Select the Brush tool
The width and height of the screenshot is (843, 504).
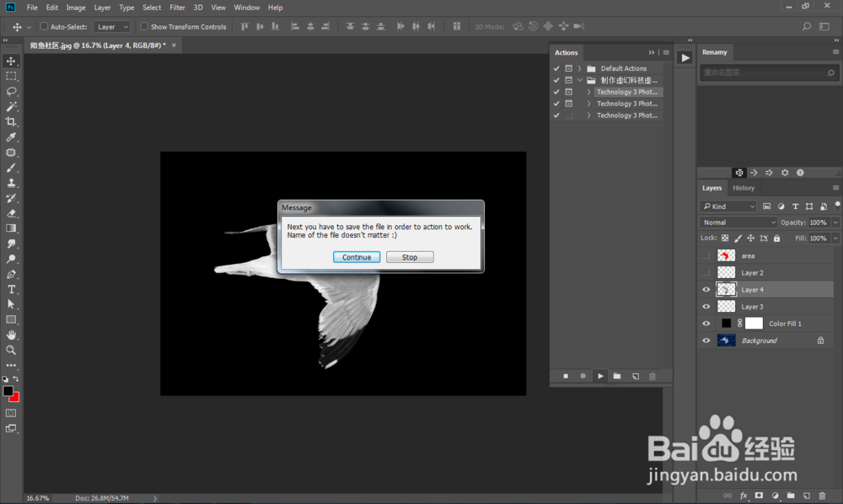pos(11,168)
